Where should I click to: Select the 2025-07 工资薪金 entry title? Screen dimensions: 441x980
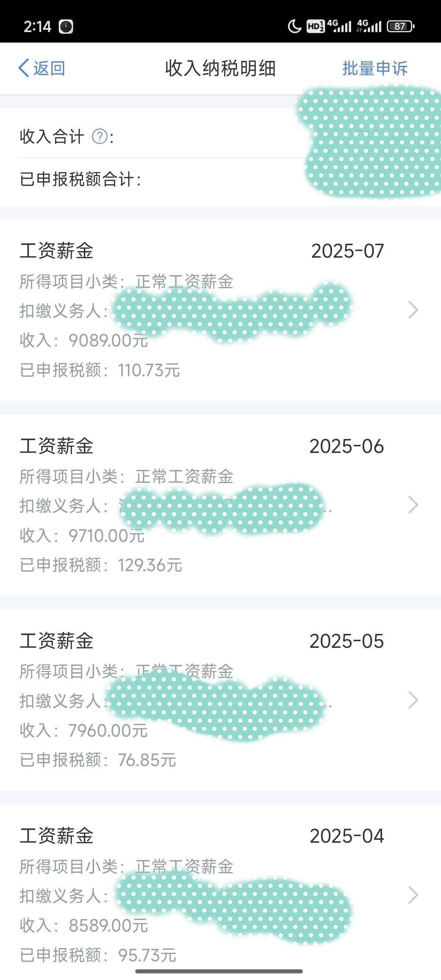click(57, 251)
